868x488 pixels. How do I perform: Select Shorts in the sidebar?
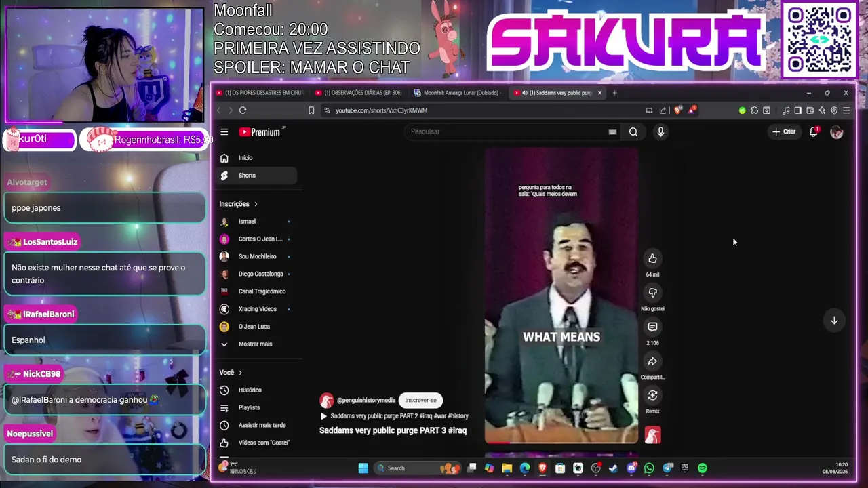pos(258,176)
